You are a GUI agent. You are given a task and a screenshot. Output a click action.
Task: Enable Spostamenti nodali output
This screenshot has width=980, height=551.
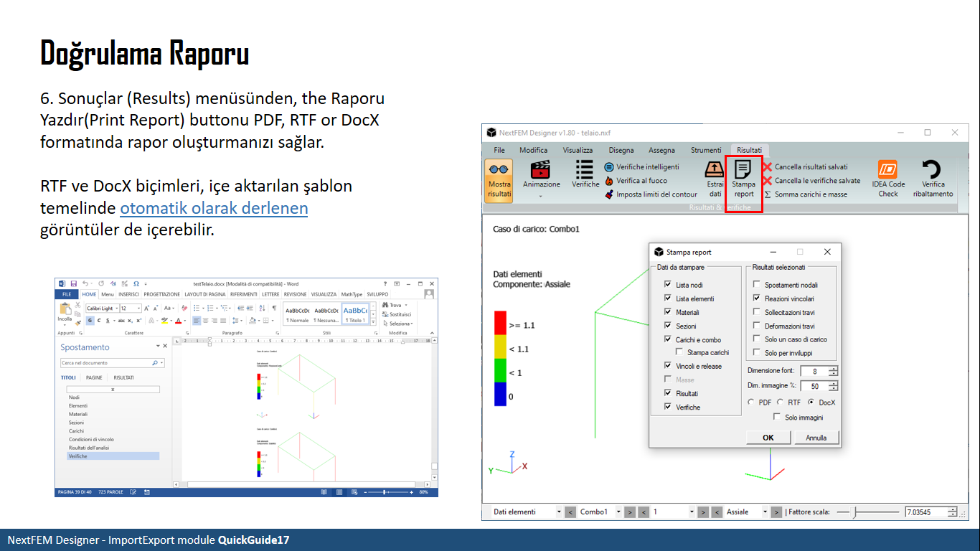756,283
